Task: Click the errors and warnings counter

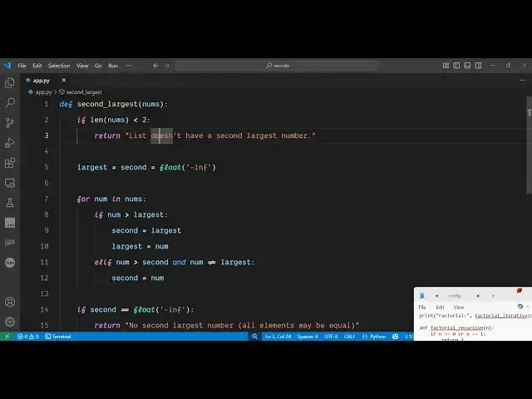Action: point(27,336)
